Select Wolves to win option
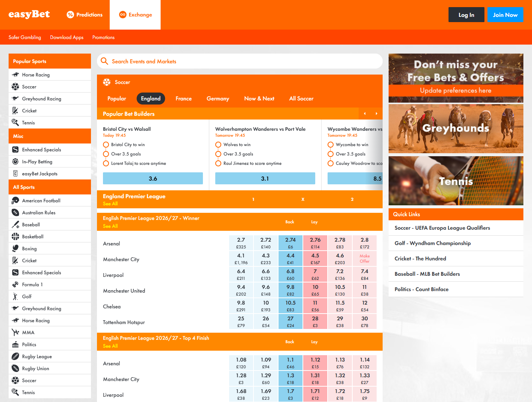 (x=218, y=145)
